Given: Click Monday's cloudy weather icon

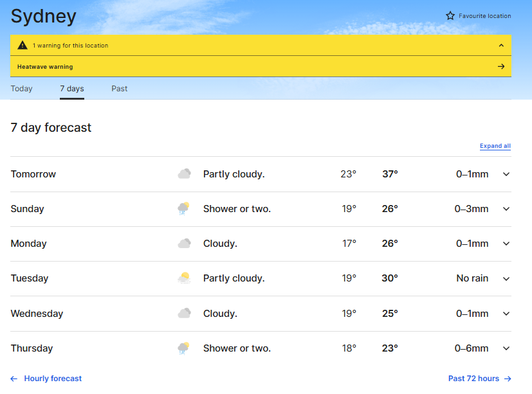Looking at the screenshot, I should pos(185,244).
